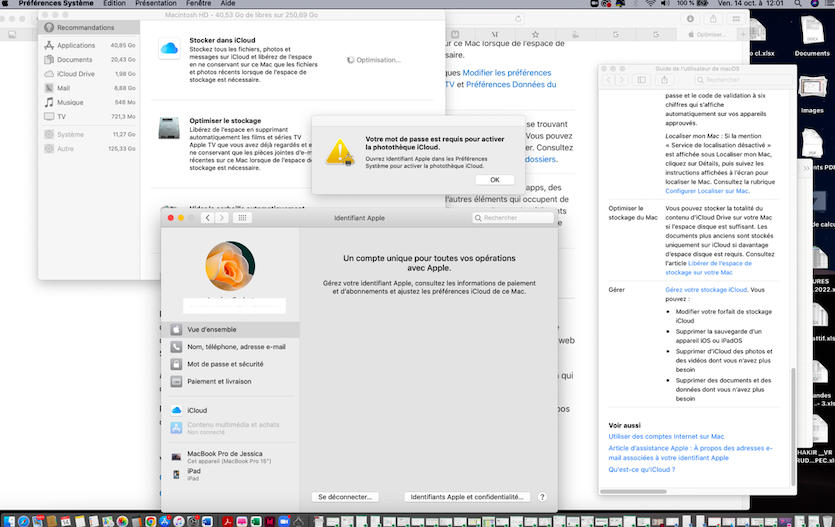Click the Rechercher search field
Viewport: 835px width, 527px height.
click(510, 217)
